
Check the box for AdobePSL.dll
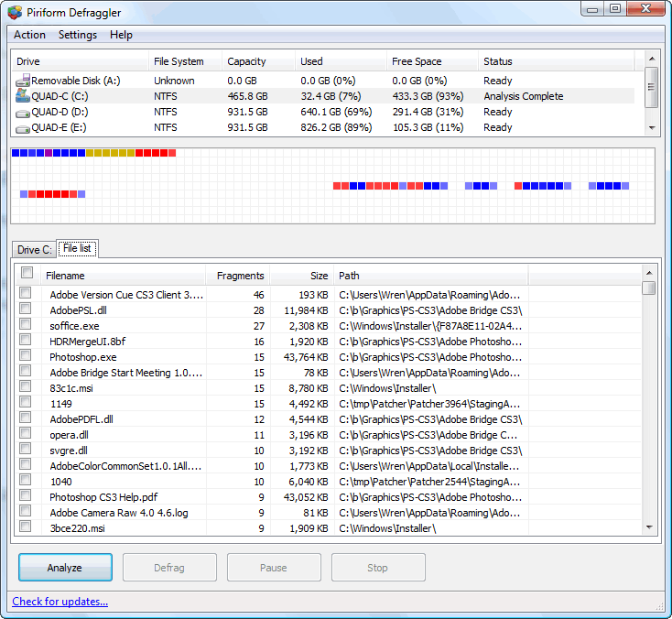(26, 309)
